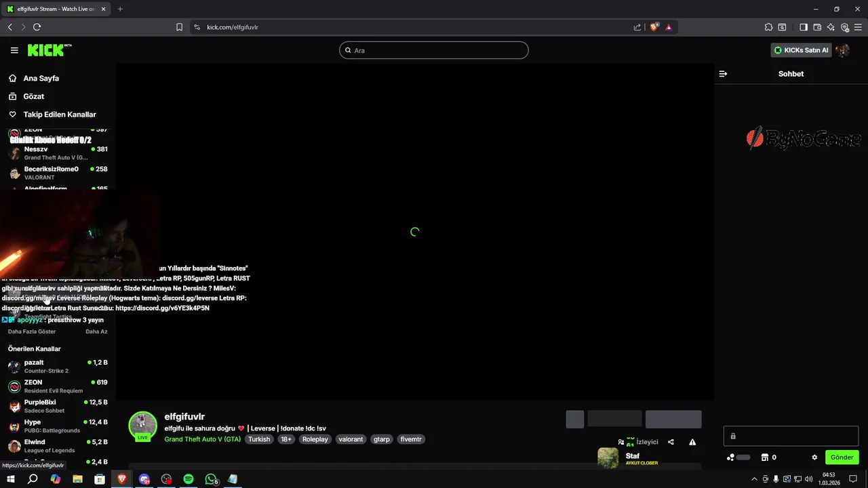Toggle the browser sidebar panel
The image size is (868, 488).
point(804,27)
